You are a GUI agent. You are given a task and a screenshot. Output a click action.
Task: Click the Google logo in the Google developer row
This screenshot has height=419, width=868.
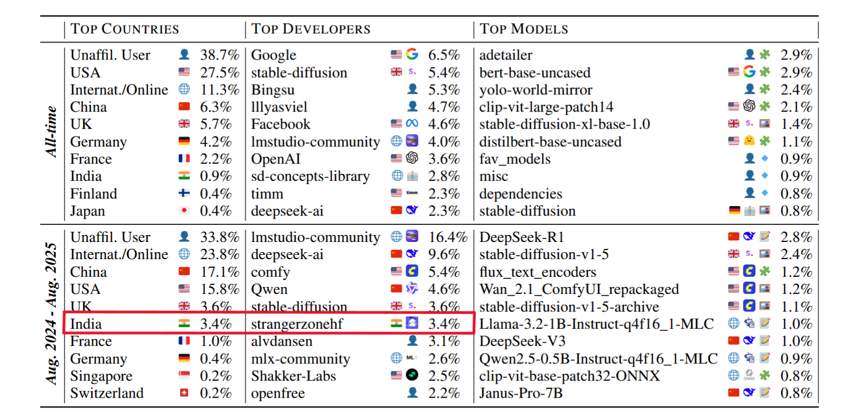coord(412,55)
